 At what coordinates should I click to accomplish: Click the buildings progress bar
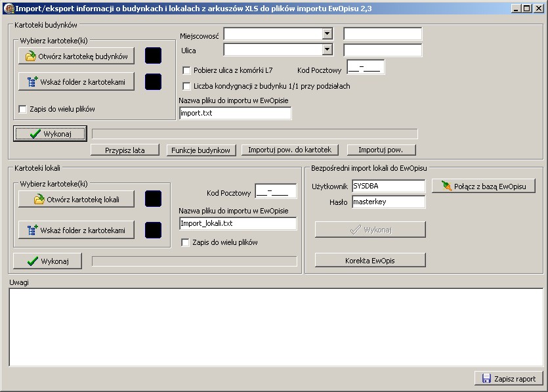coord(255,134)
